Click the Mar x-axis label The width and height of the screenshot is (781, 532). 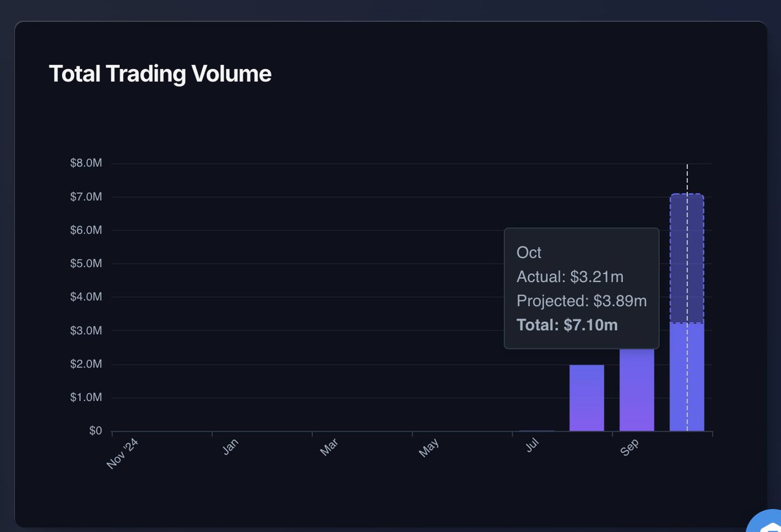click(x=329, y=447)
